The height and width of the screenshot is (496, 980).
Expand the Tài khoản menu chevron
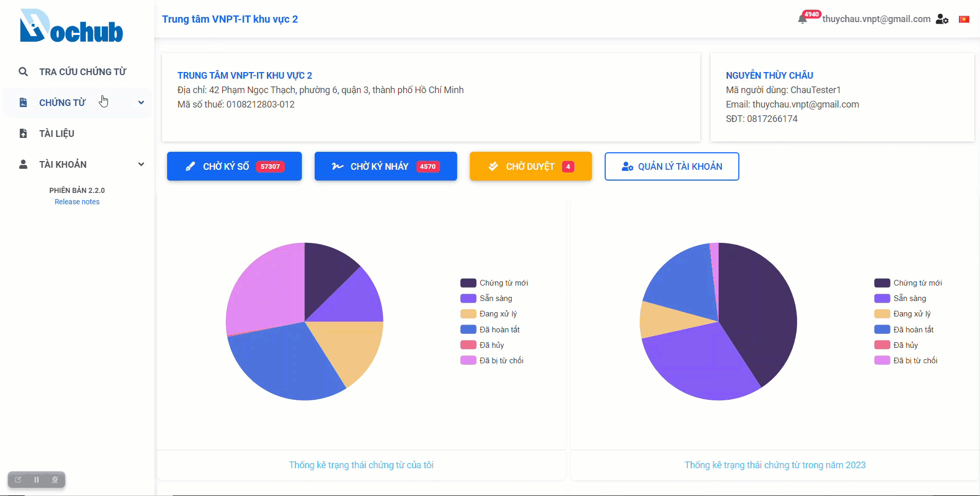click(x=141, y=164)
